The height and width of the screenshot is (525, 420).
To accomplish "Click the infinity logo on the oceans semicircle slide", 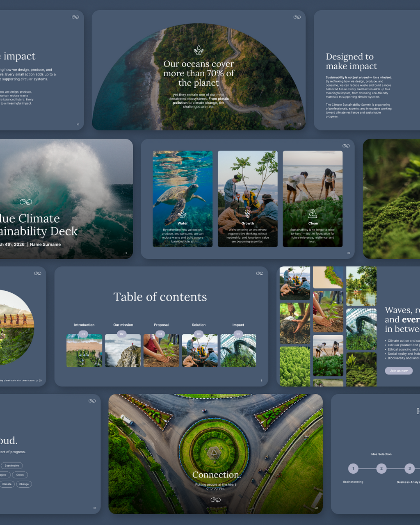I will [x=297, y=17].
